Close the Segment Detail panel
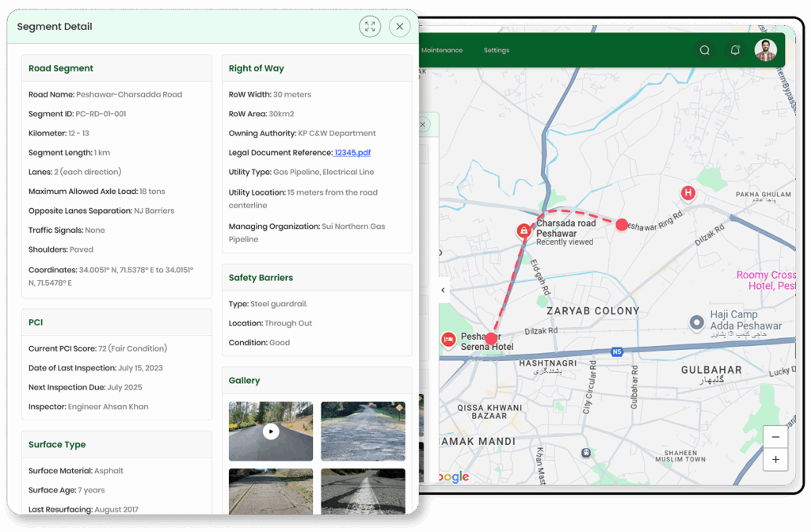The width and height of the screenshot is (811, 532). [x=400, y=27]
